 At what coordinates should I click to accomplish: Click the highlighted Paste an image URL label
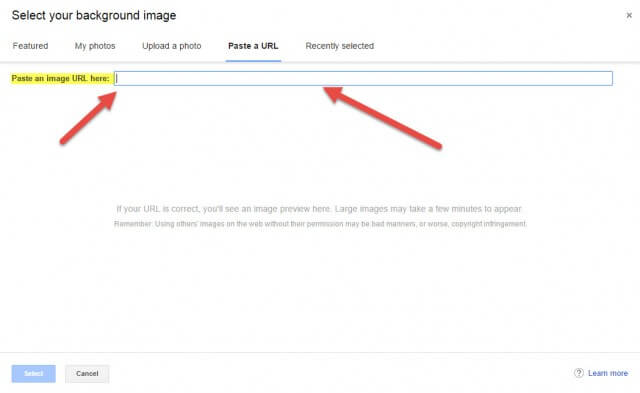60,78
